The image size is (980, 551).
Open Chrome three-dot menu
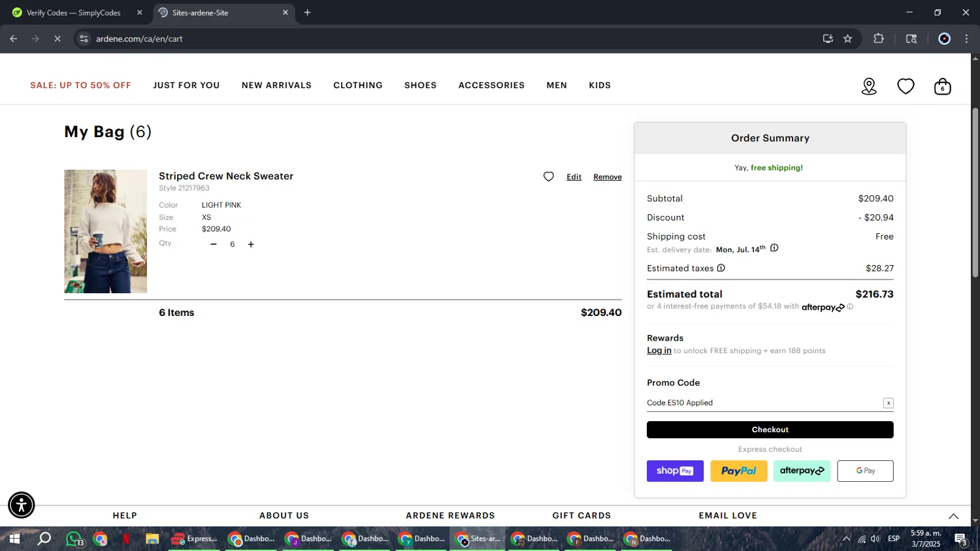(966, 39)
